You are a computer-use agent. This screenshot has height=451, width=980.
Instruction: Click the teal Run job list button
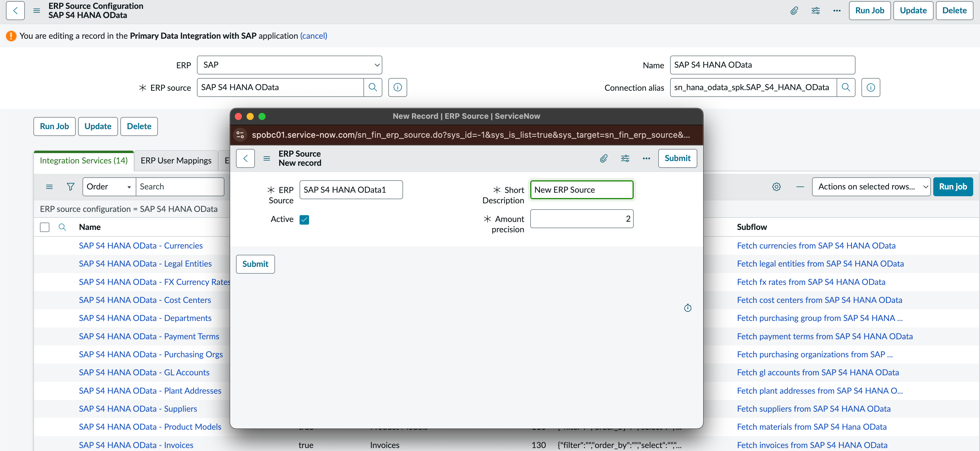[953, 187]
